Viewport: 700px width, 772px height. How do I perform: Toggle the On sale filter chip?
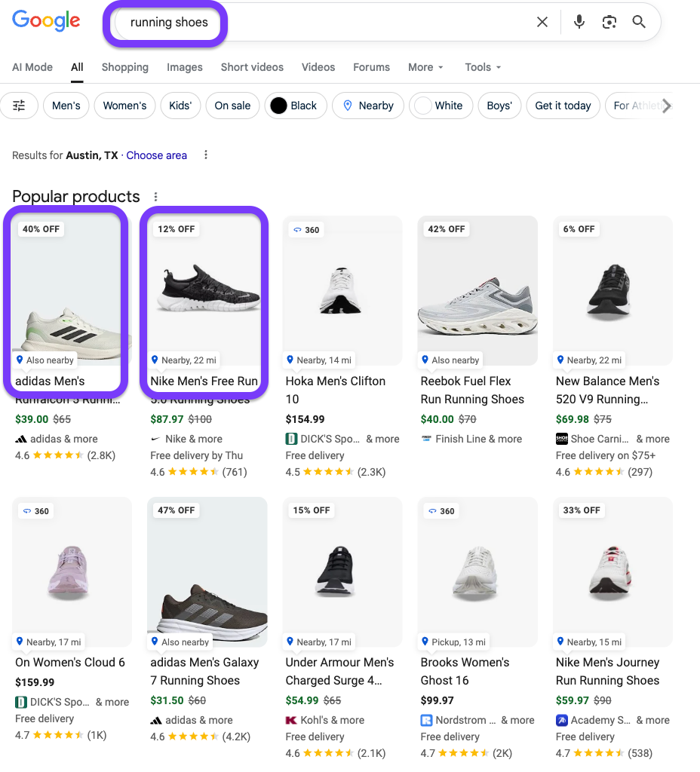click(x=232, y=106)
